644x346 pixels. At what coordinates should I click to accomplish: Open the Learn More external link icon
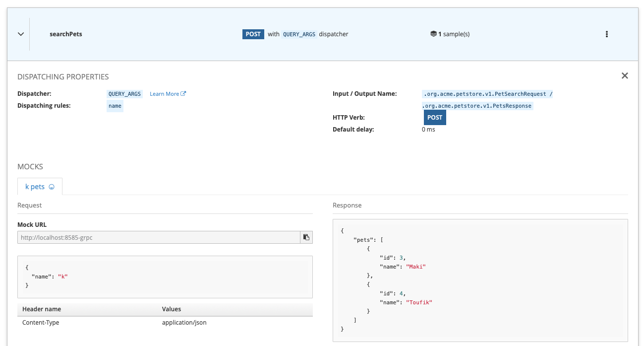click(183, 94)
